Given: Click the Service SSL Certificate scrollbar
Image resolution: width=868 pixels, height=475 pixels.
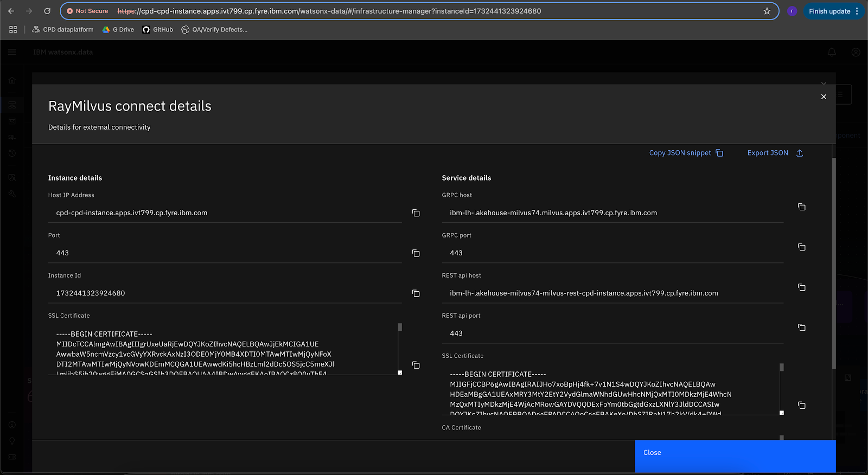Looking at the screenshot, I should (x=782, y=367).
